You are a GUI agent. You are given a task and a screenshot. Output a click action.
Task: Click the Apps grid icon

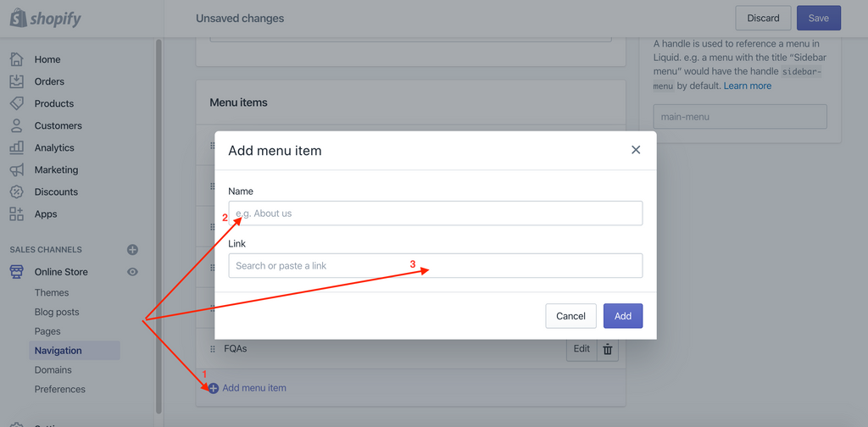[x=17, y=213]
